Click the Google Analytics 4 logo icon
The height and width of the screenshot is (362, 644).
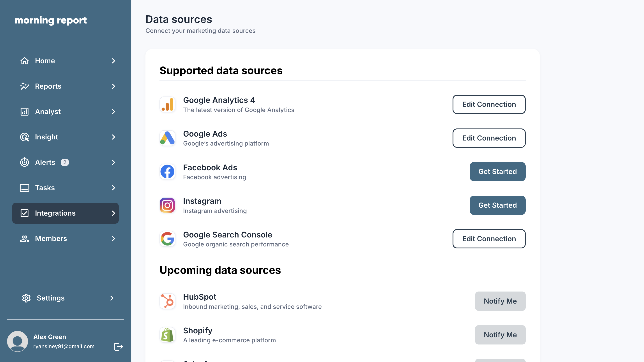click(167, 104)
